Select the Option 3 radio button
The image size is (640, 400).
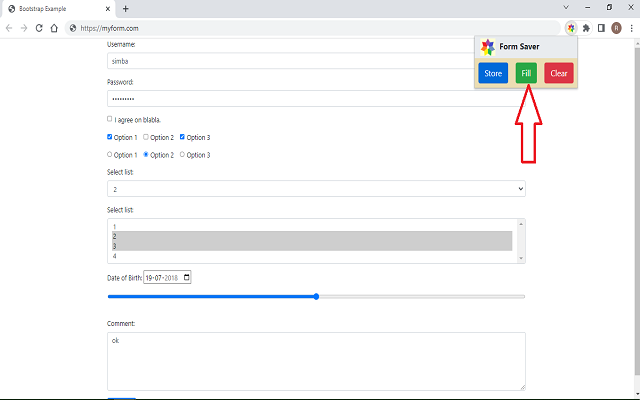183,155
